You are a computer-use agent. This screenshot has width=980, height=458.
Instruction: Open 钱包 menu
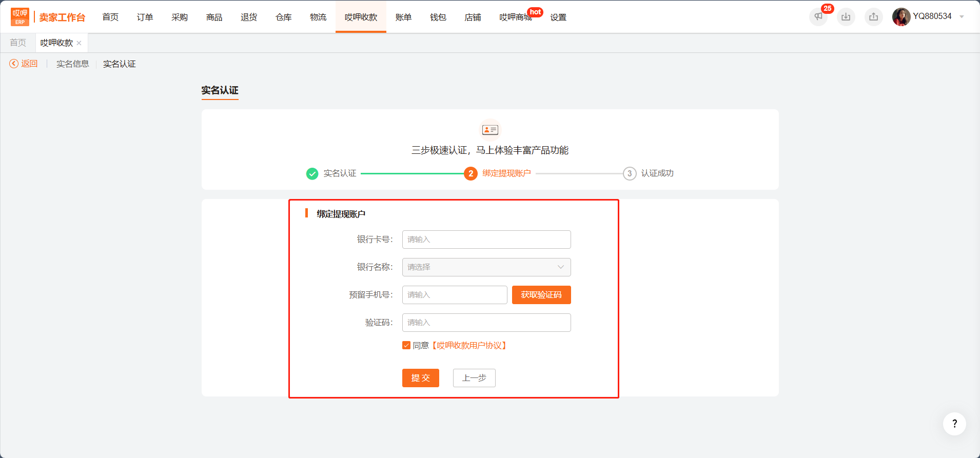438,17
